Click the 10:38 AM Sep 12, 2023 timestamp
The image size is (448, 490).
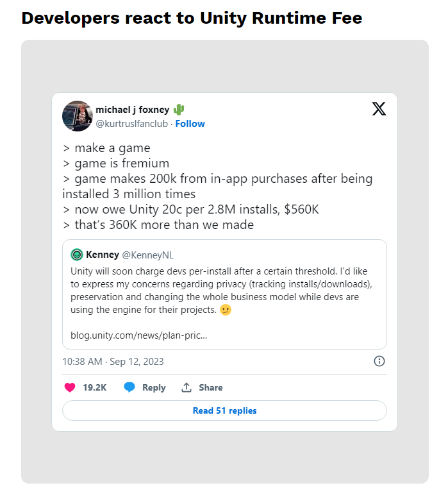(x=113, y=362)
